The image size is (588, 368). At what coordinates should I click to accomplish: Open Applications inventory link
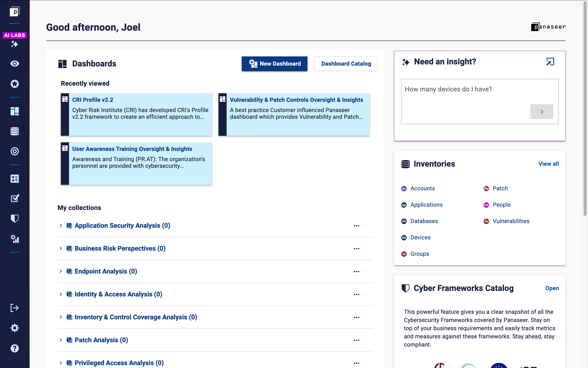point(427,205)
